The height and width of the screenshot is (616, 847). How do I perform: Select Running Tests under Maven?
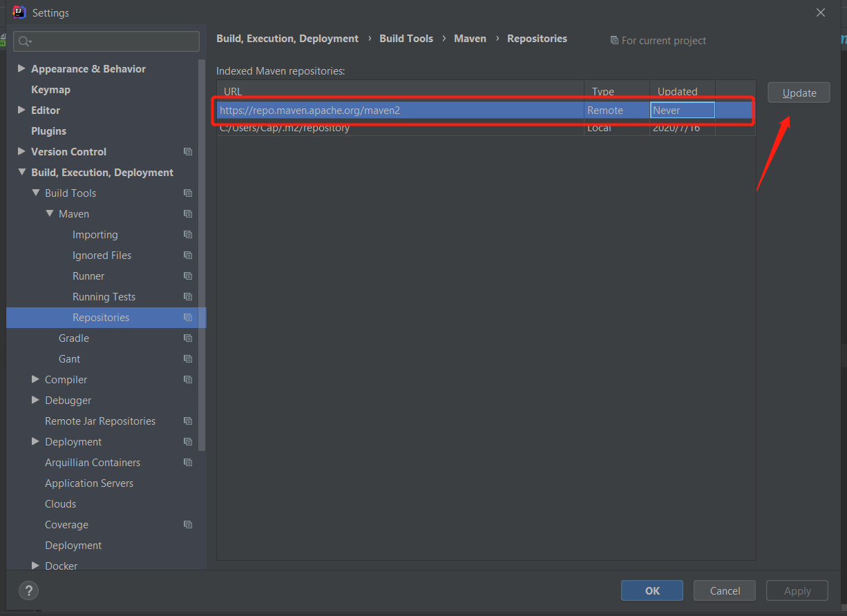click(x=104, y=297)
